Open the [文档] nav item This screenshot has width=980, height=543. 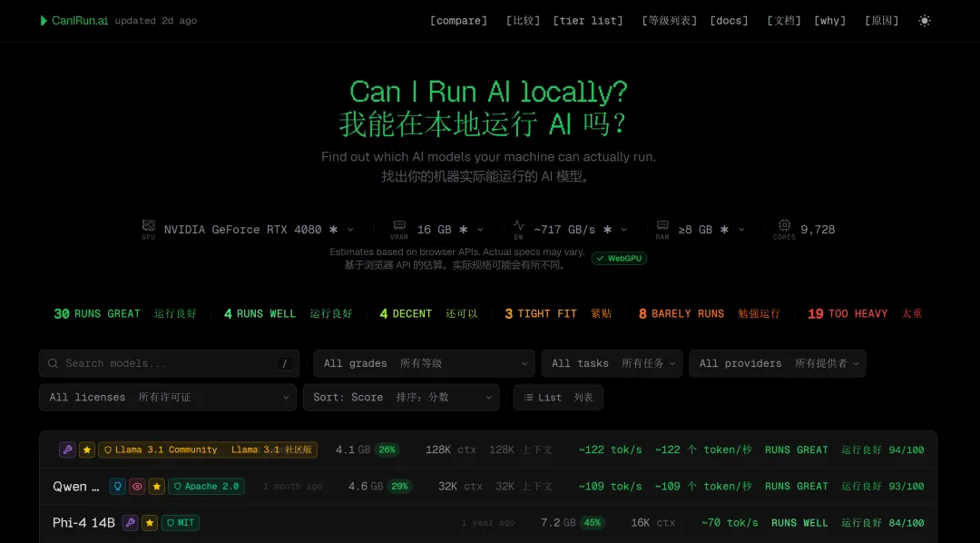click(x=784, y=21)
